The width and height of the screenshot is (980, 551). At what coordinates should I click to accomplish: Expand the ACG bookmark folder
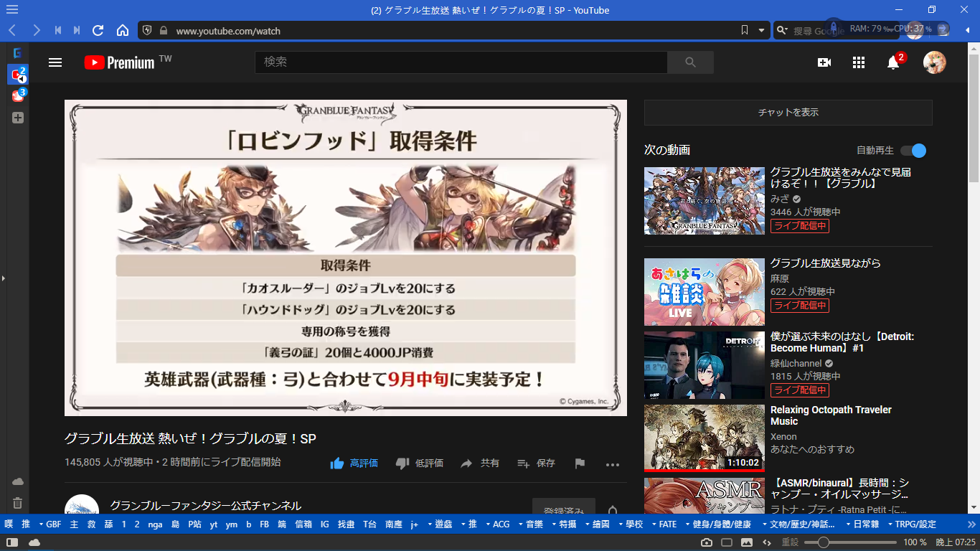click(498, 524)
